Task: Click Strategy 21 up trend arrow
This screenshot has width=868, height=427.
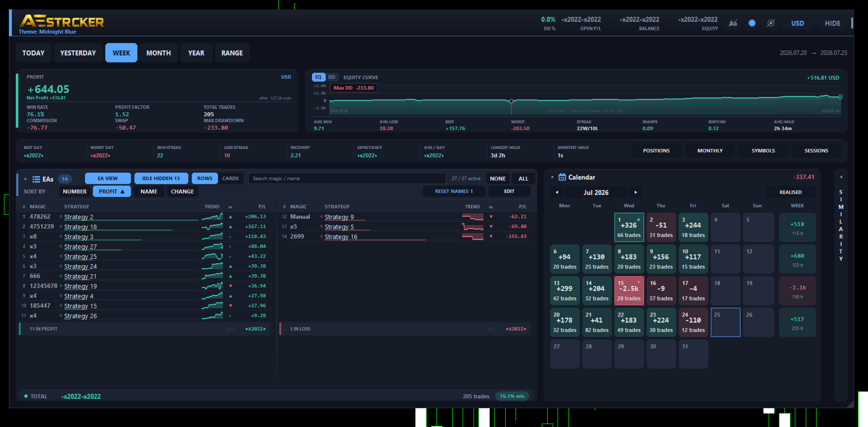Action: pyautogui.click(x=230, y=276)
